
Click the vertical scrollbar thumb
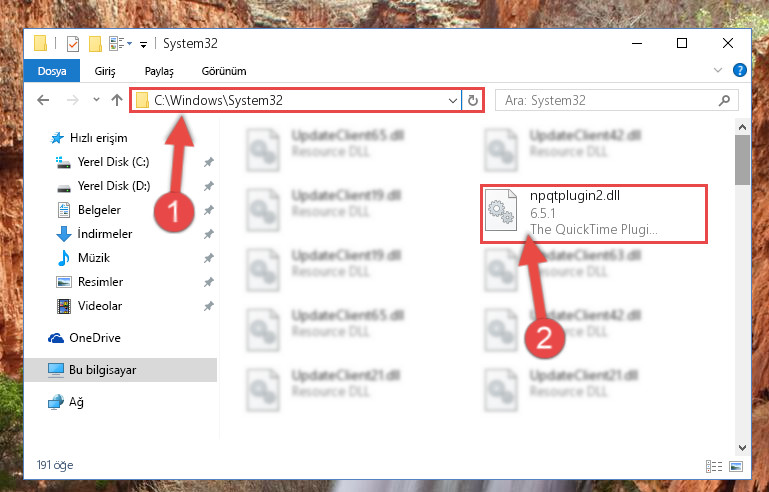pyautogui.click(x=742, y=159)
